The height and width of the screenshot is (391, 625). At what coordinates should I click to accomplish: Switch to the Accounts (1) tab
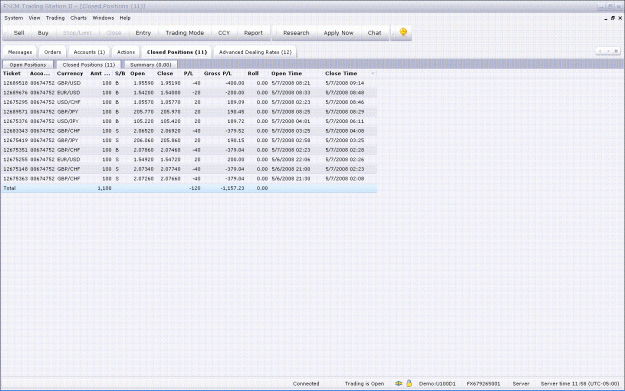89,52
